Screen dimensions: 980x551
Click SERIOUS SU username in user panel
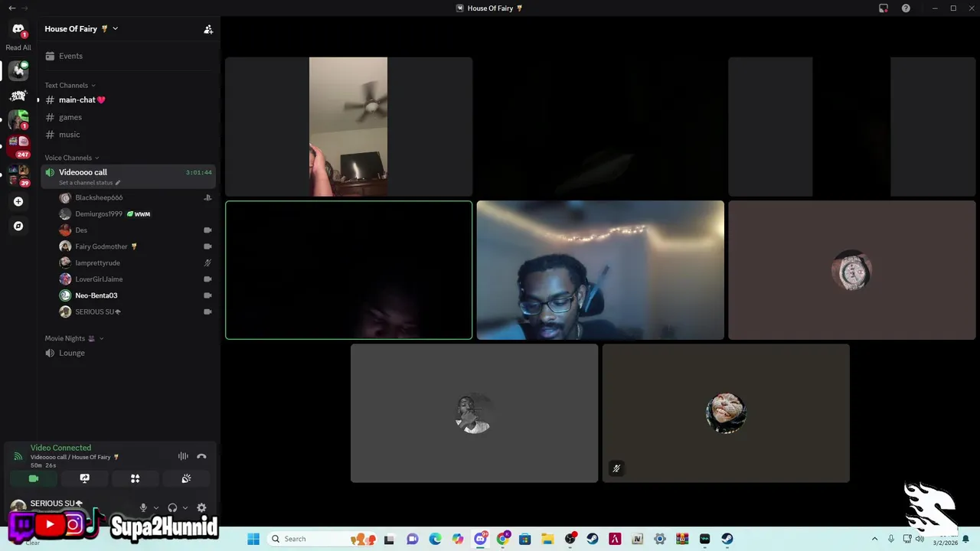[x=57, y=504]
